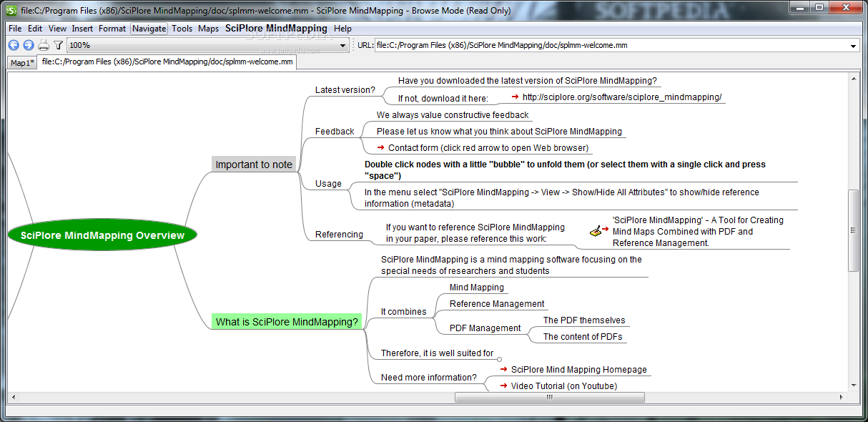The image size is (868, 422).
Task: Click 'If not, download it here:' text
Action: coord(443,99)
